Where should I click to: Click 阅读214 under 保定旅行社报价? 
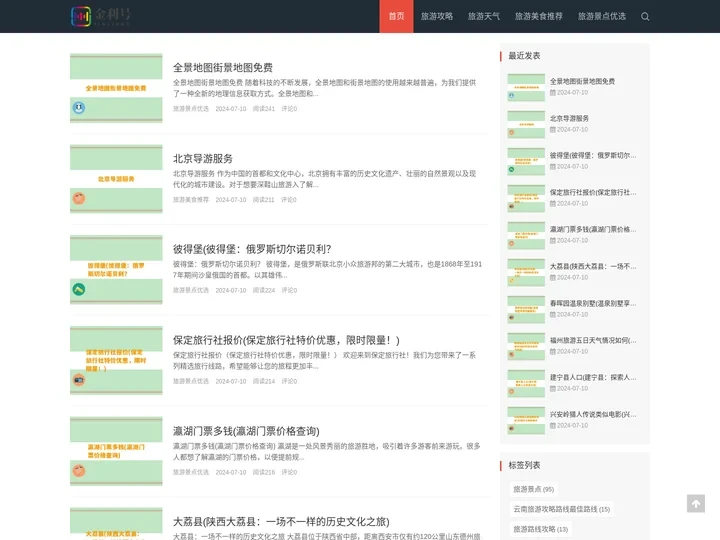(x=264, y=381)
